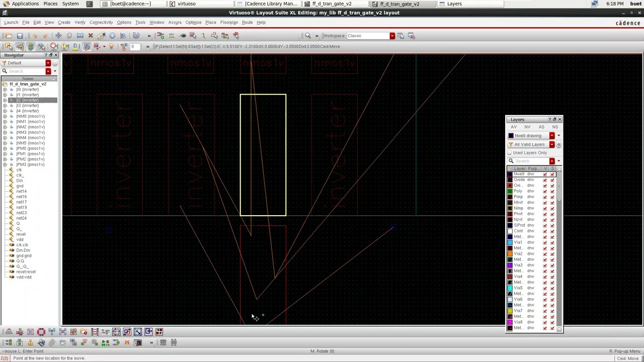The image size is (644, 362).
Task: Toggle selectable checkbox for Via1 layer
Action: (x=552, y=242)
